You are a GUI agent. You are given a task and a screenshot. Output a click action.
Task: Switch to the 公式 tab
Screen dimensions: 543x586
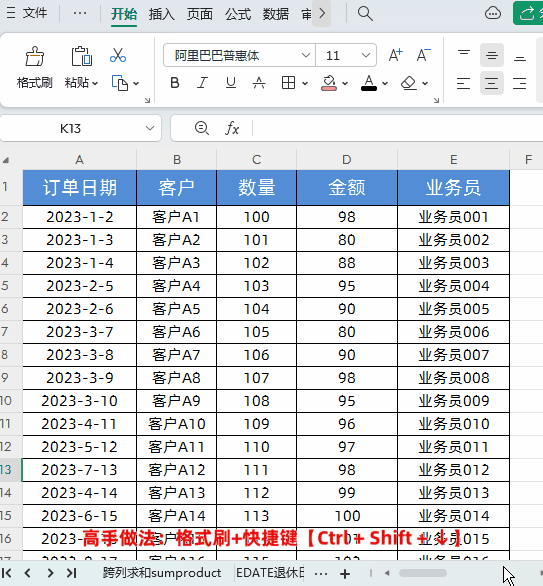[x=238, y=14]
